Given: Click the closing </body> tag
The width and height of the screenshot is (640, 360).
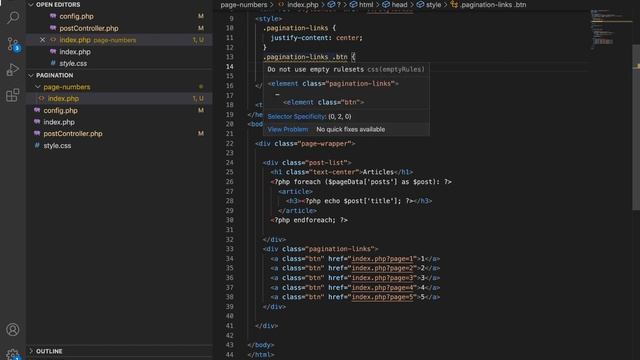Looking at the screenshot, I should [261, 345].
